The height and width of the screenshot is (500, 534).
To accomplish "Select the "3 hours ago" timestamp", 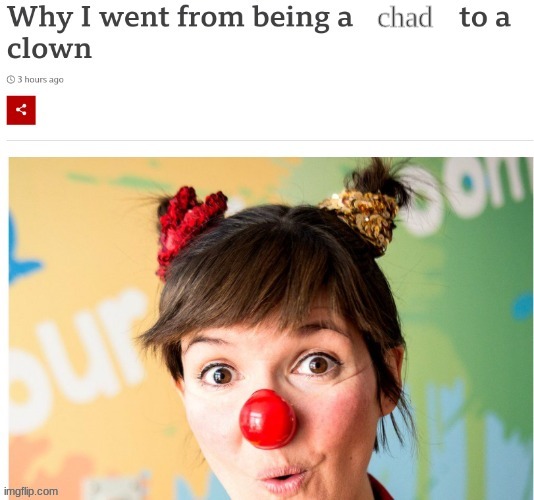I will 41,79.
